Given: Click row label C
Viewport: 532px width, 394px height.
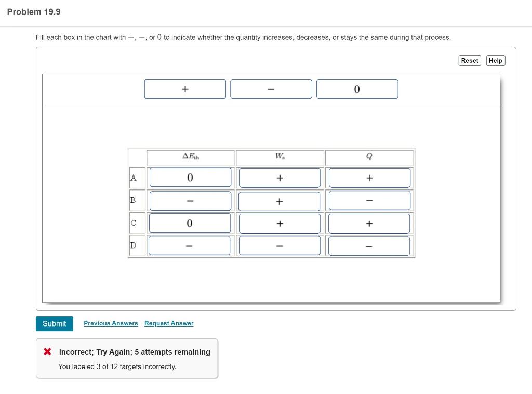Looking at the screenshot, I should (x=134, y=223).
